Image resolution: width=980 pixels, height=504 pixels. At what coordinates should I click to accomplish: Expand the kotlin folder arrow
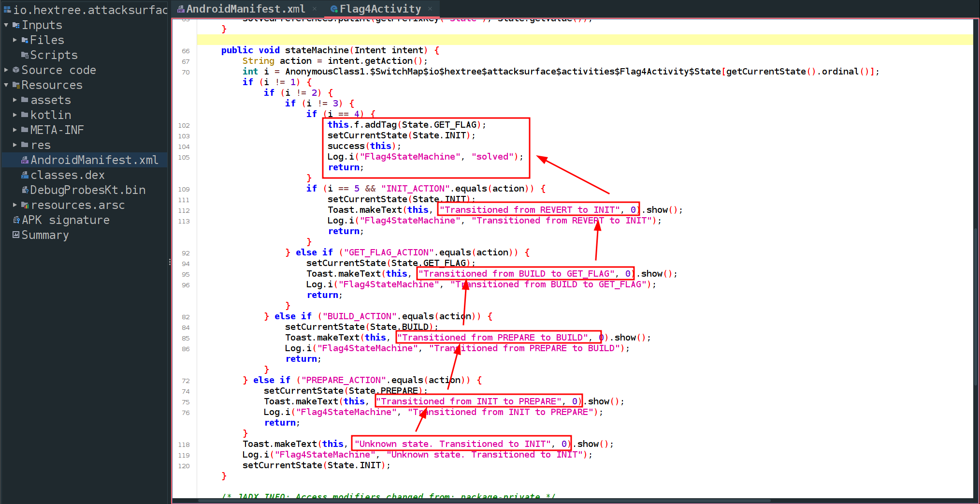[x=15, y=115]
